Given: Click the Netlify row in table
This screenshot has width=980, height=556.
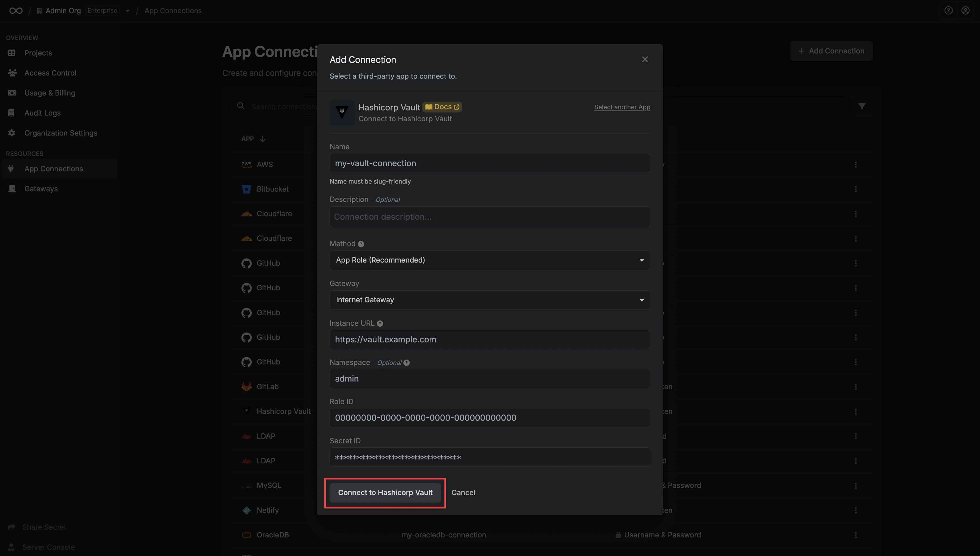Looking at the screenshot, I should pos(552,510).
